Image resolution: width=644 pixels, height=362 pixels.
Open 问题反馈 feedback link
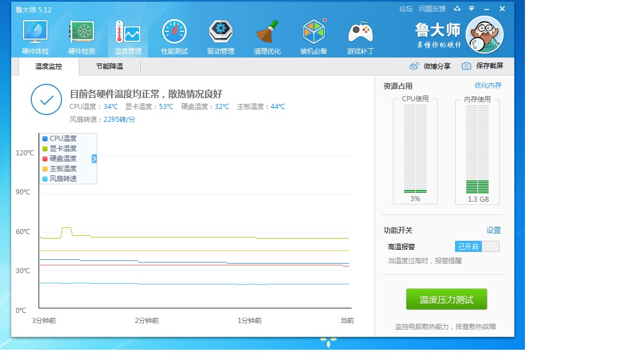tap(432, 8)
